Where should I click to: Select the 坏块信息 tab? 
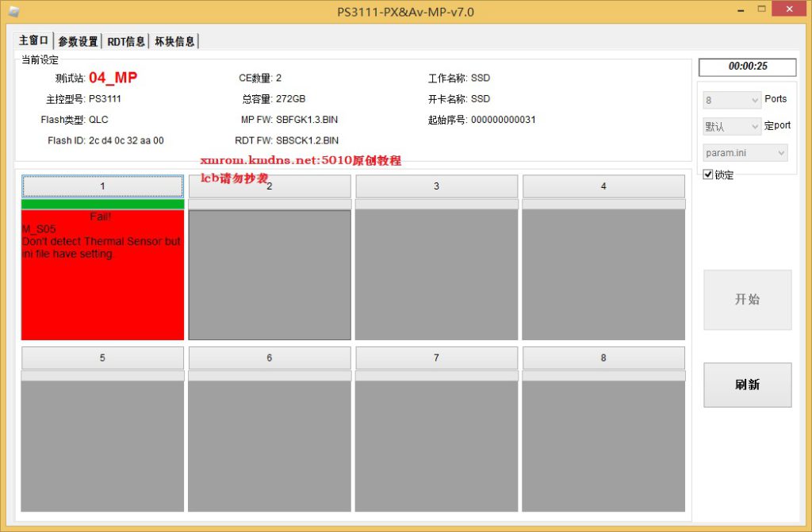pos(174,41)
